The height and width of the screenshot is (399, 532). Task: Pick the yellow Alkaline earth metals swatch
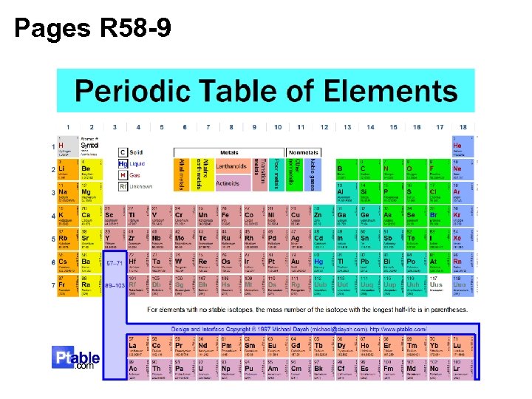[x=202, y=174]
